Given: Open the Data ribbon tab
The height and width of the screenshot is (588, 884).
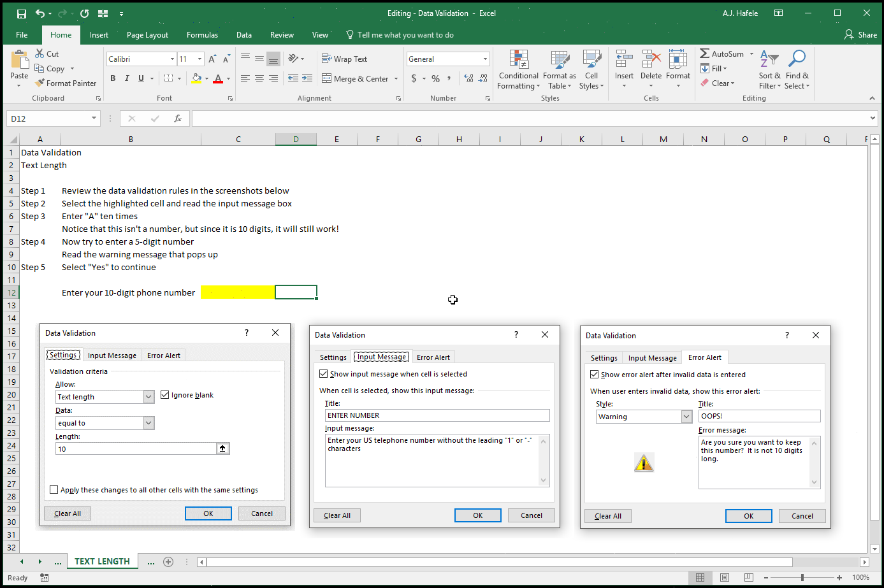Looking at the screenshot, I should click(244, 35).
